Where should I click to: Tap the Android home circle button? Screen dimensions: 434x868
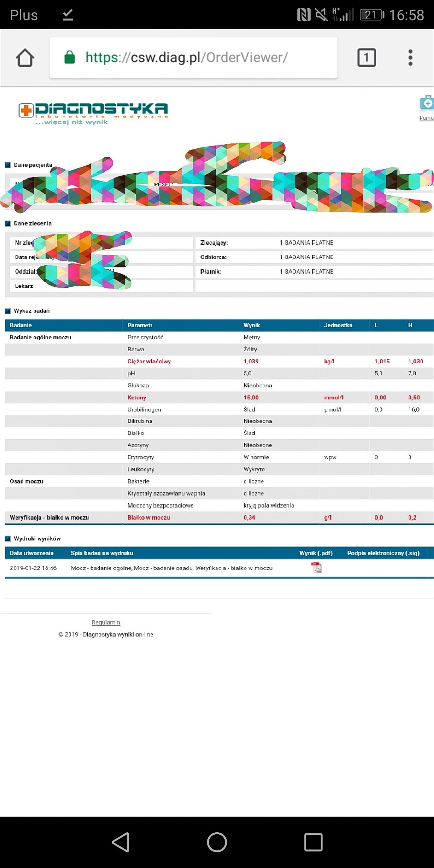point(217,842)
